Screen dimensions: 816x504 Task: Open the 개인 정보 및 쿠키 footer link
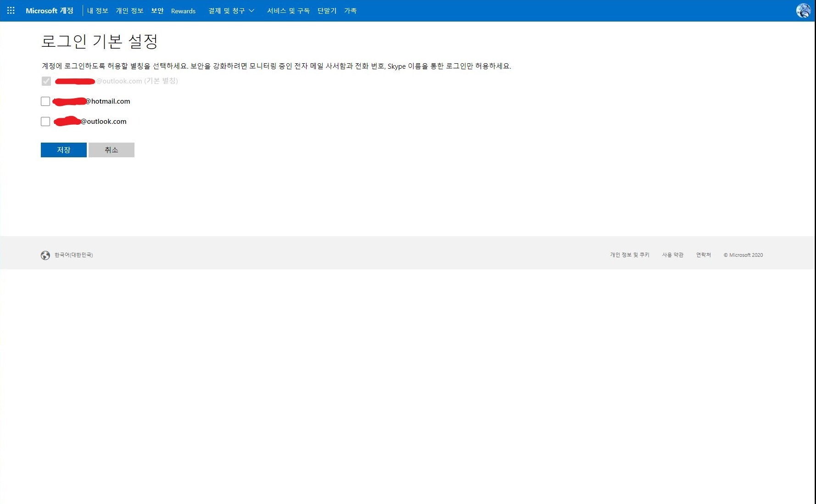tap(630, 255)
